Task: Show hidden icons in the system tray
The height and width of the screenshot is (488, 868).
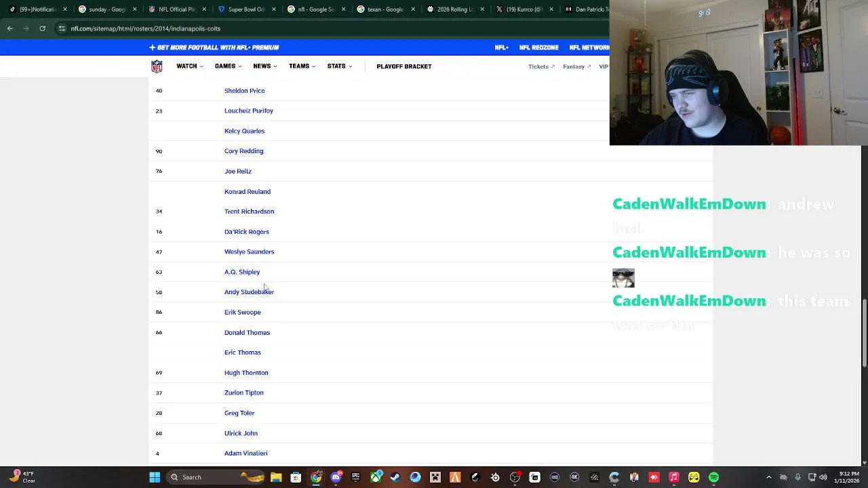Action: (x=768, y=477)
